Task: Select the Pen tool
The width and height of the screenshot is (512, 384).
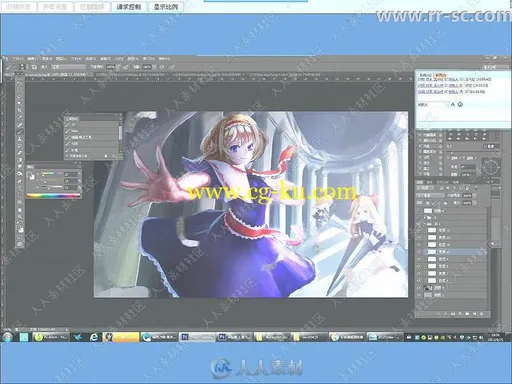Action: (20, 181)
